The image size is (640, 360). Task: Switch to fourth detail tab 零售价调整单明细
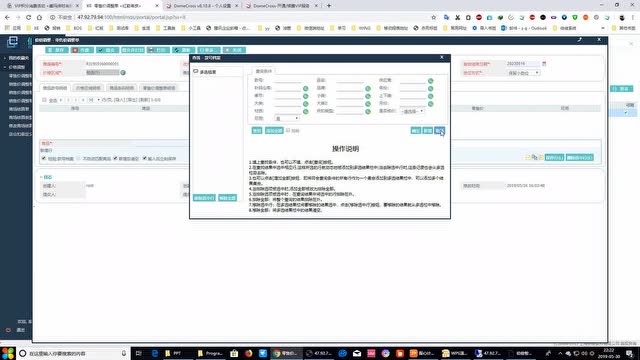tap(159, 88)
